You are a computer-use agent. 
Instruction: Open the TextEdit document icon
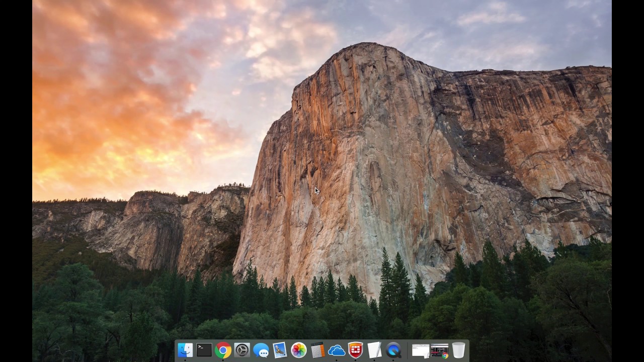point(374,350)
